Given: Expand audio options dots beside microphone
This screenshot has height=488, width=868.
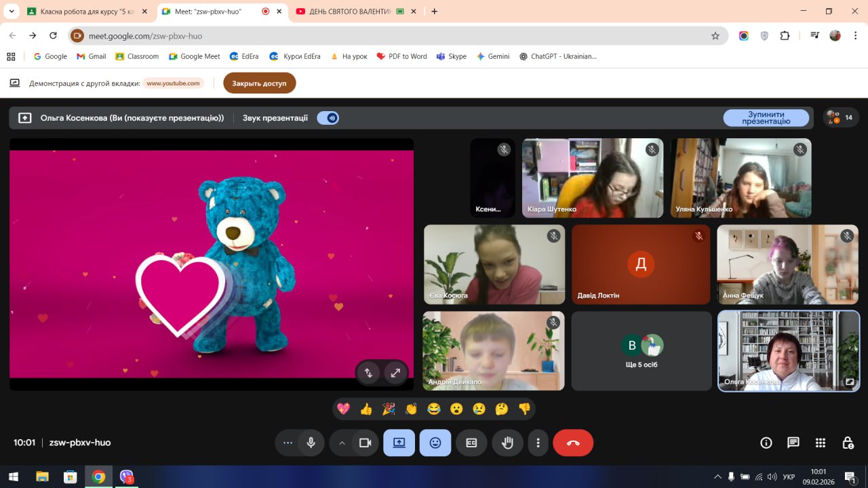Looking at the screenshot, I should (x=288, y=443).
